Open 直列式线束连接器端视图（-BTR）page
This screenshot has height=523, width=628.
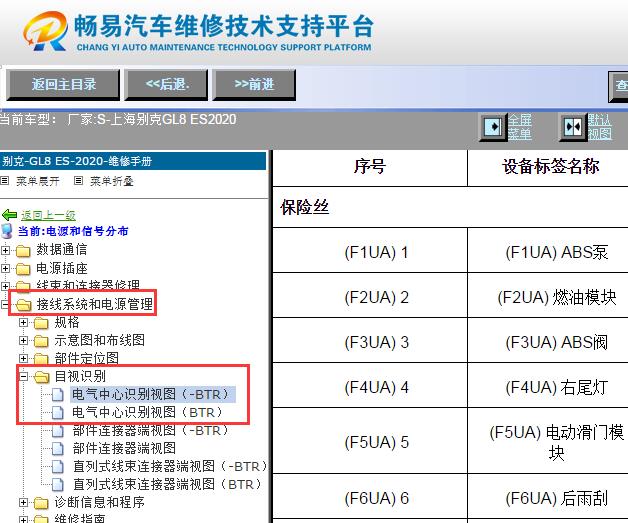(170, 466)
